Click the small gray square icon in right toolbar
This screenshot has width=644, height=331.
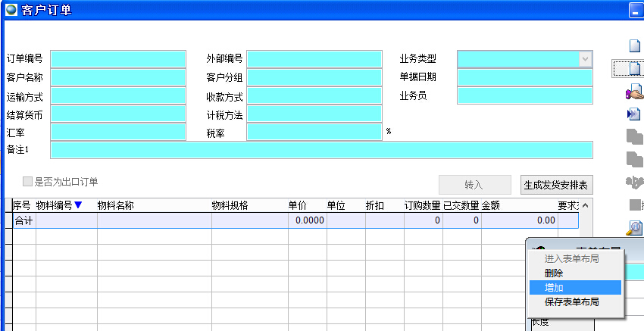click(635, 205)
